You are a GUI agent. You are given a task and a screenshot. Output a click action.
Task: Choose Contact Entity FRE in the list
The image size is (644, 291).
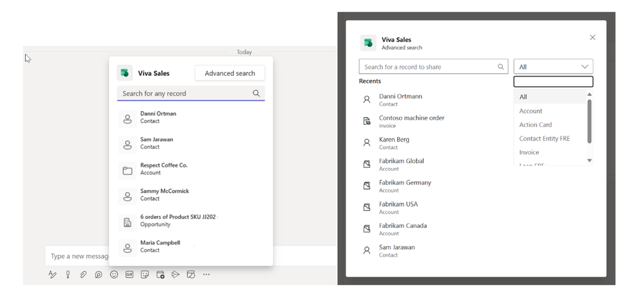pos(551,138)
